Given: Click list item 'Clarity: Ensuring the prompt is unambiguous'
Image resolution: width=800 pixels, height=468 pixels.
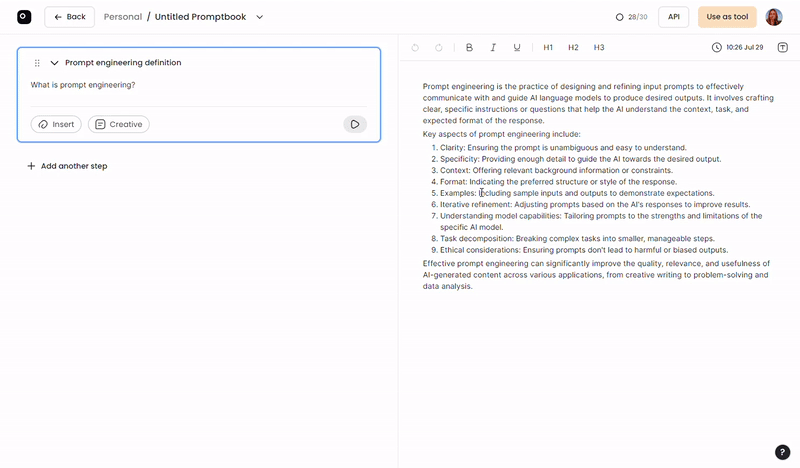Looking at the screenshot, I should click(563, 147).
